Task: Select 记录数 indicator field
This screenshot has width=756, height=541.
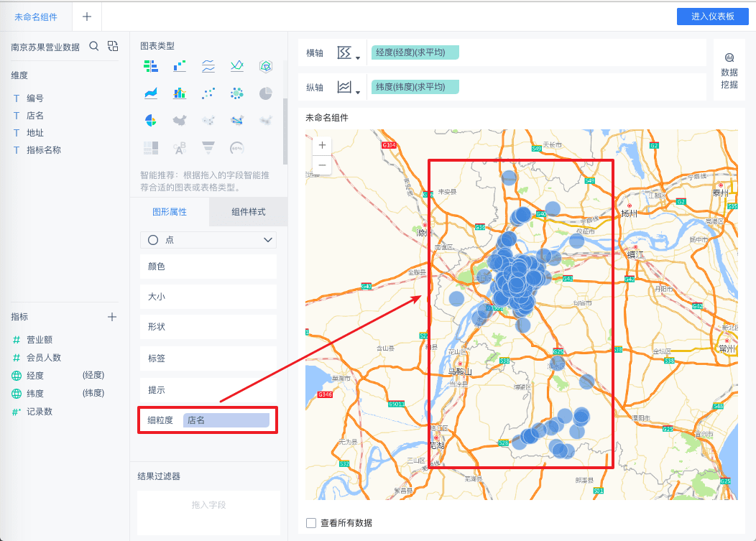Action: (x=39, y=412)
